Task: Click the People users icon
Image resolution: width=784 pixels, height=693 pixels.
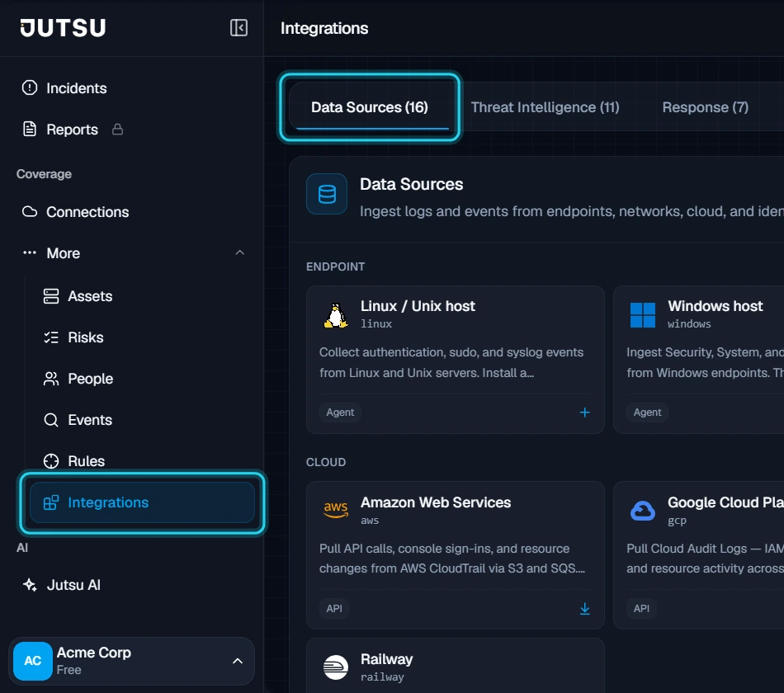Action: (51, 379)
